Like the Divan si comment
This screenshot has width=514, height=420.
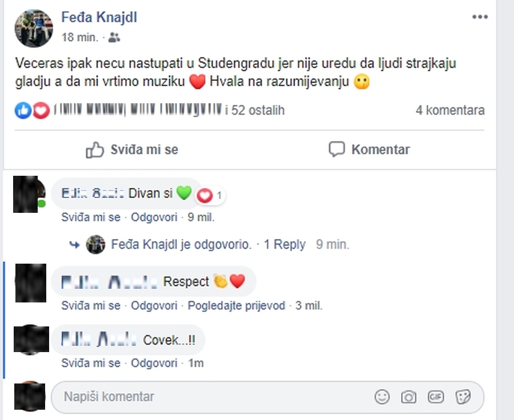(91, 217)
